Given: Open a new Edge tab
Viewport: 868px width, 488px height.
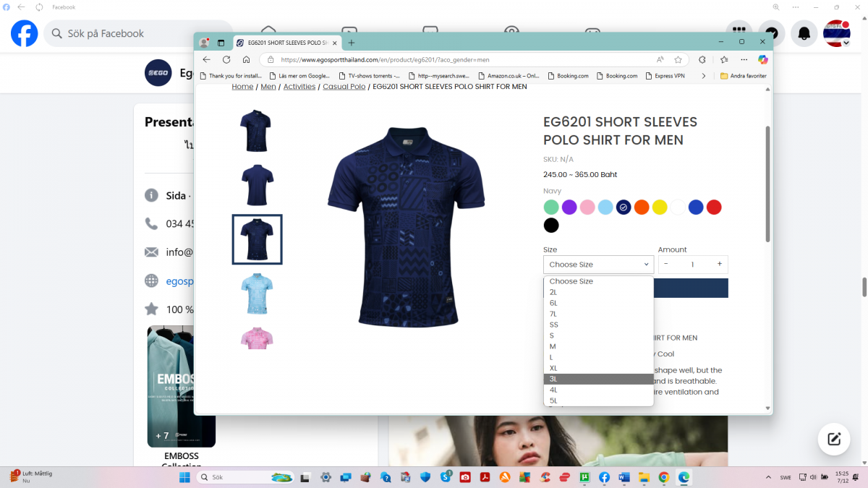Looking at the screenshot, I should (x=352, y=43).
